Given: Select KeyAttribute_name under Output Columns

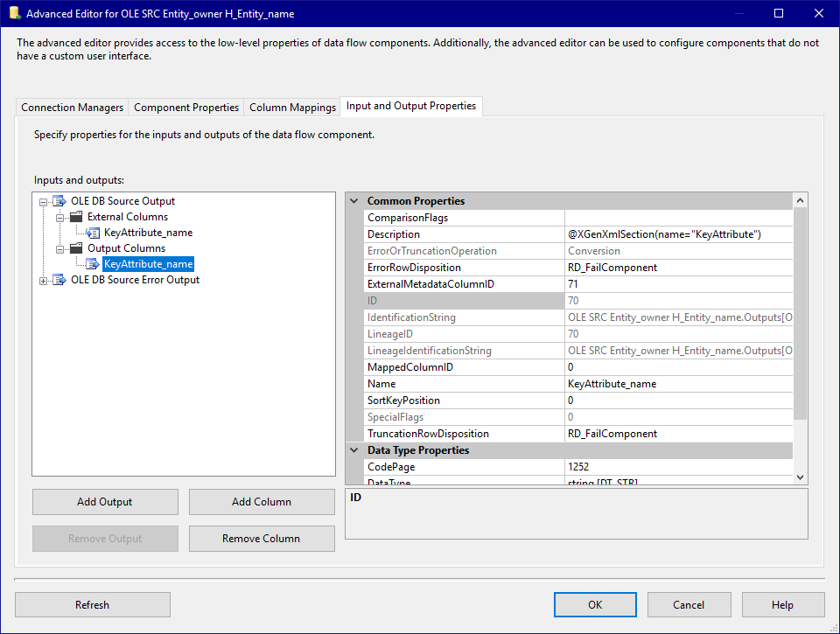Looking at the screenshot, I should click(149, 264).
